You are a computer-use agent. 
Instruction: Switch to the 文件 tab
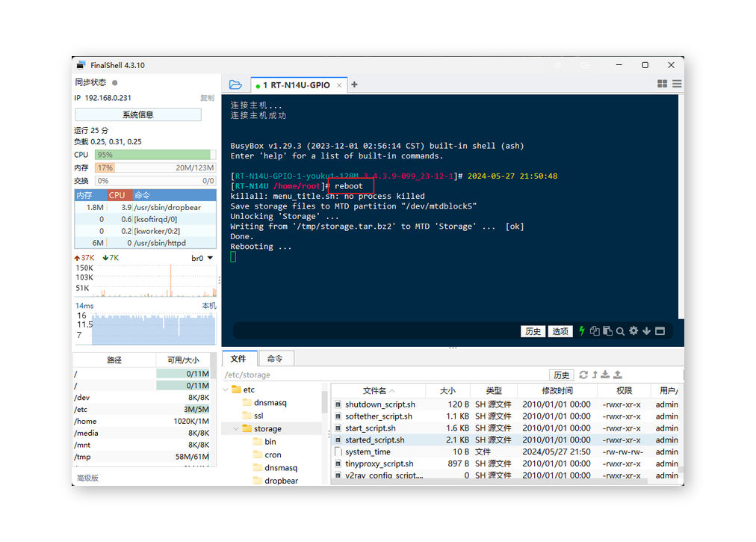click(x=238, y=359)
